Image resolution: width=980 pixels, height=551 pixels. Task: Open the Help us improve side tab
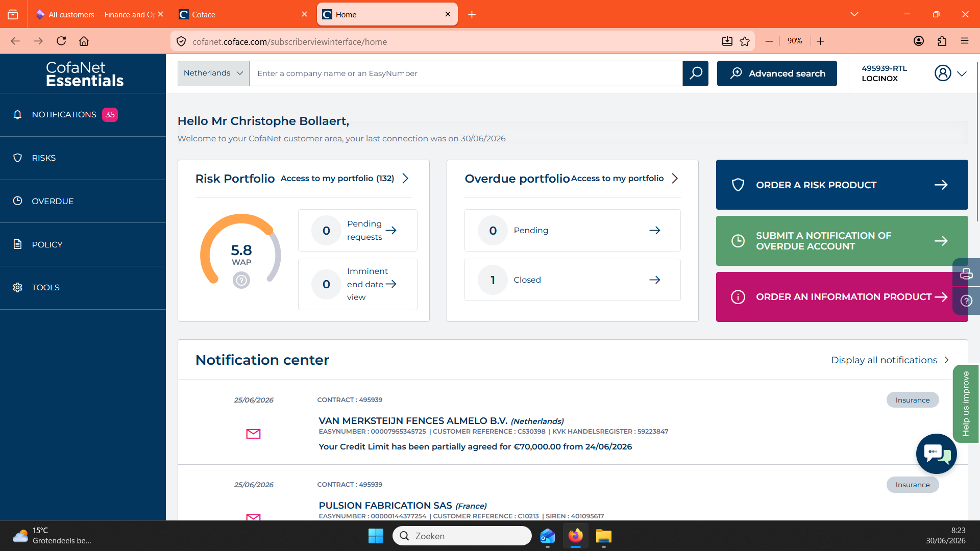[x=965, y=404]
